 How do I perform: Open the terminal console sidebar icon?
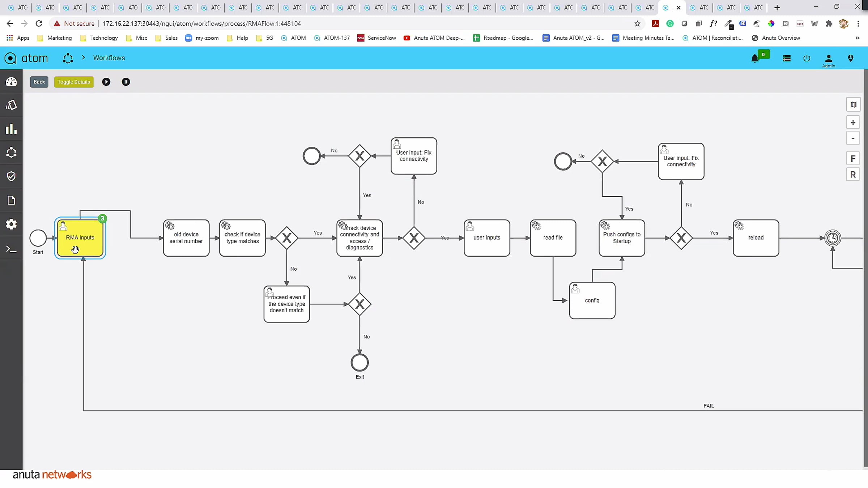[x=11, y=249]
